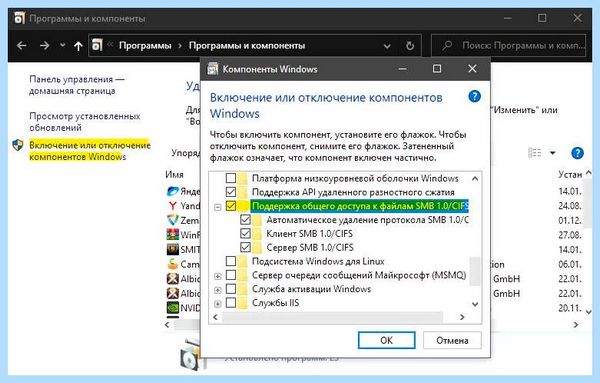Click the 'Устан' column header

click(570, 174)
